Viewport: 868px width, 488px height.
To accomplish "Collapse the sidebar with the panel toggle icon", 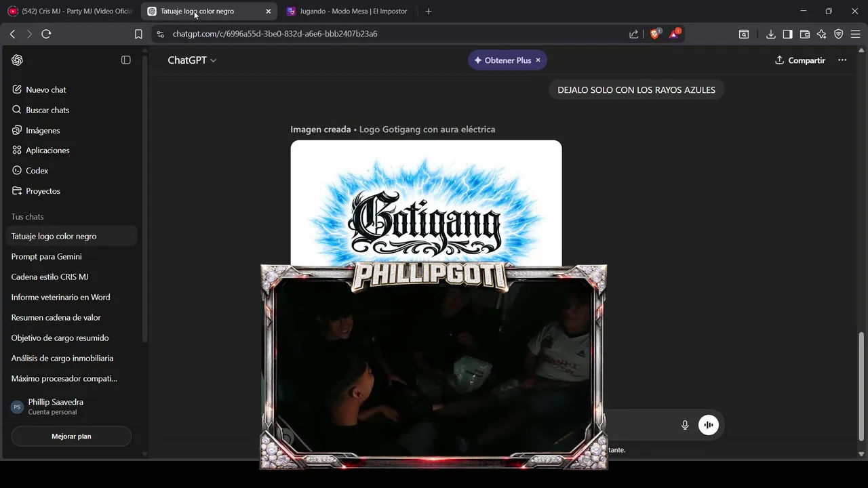I will pos(125,60).
